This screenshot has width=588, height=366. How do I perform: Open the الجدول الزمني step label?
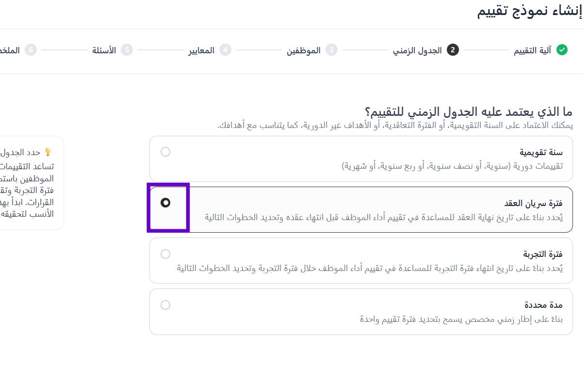click(x=417, y=50)
